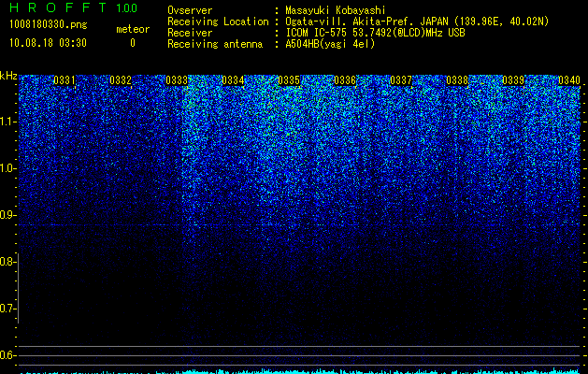Click the Ogata-vill. Akita-Pref. JAPAN location text
This screenshot has height=374, width=588.
(417, 22)
